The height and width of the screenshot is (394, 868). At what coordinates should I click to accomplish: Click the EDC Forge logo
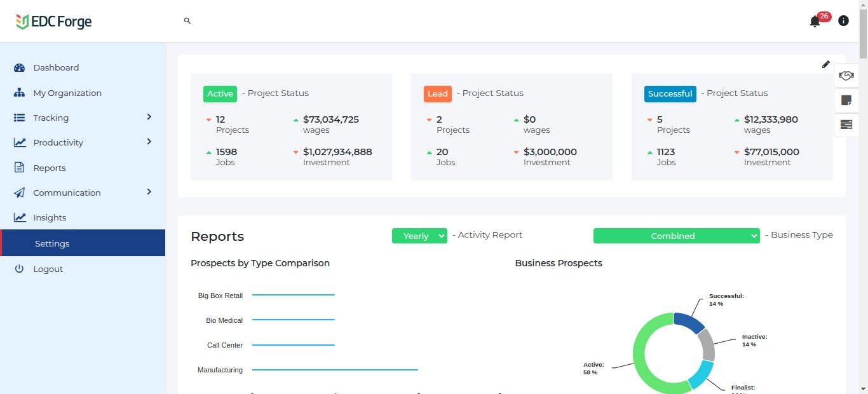[x=54, y=22]
